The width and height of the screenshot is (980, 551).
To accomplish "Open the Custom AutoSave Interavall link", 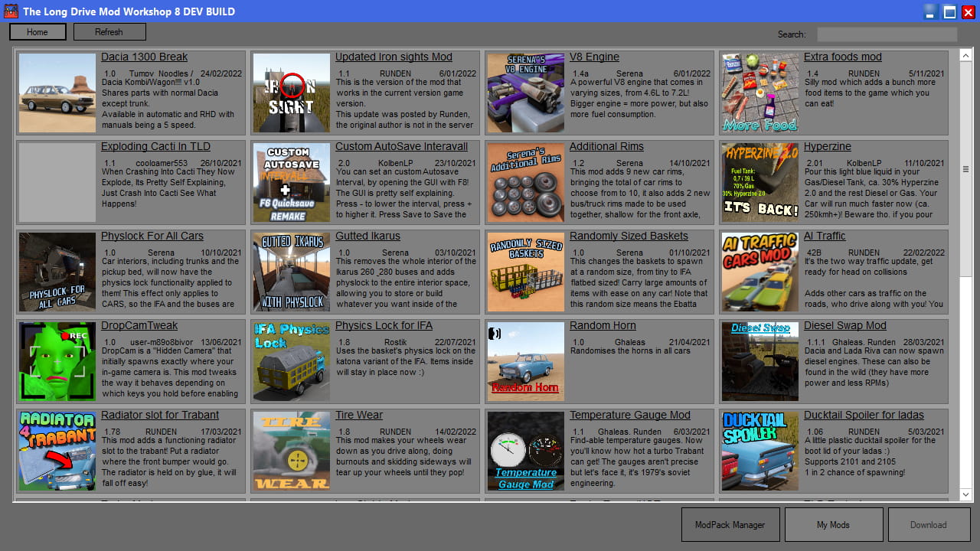I will point(401,147).
